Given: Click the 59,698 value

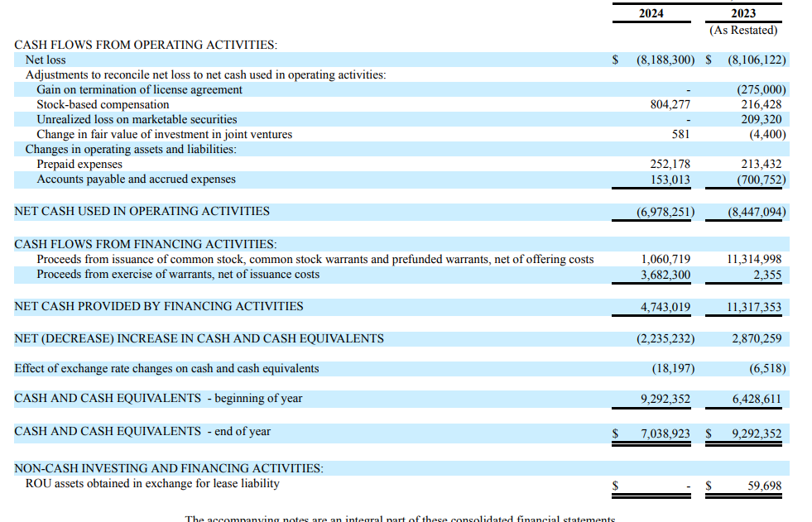Looking at the screenshot, I should pyautogui.click(x=764, y=486).
